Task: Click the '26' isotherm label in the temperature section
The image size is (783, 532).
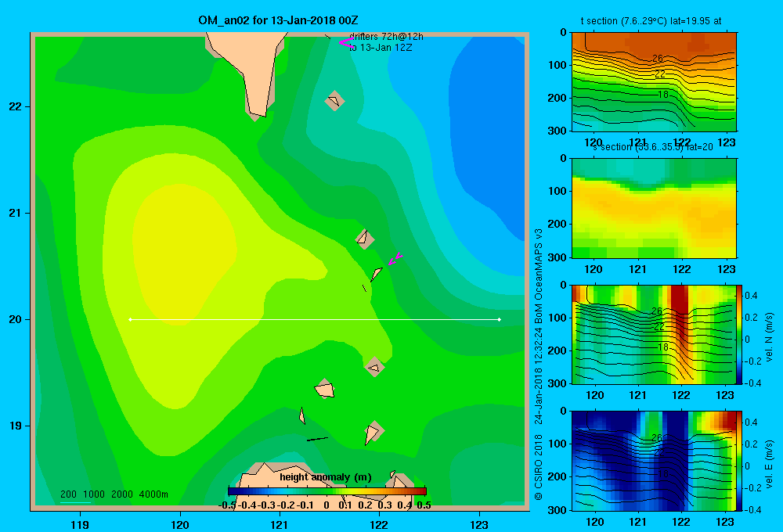Action: click(658, 59)
